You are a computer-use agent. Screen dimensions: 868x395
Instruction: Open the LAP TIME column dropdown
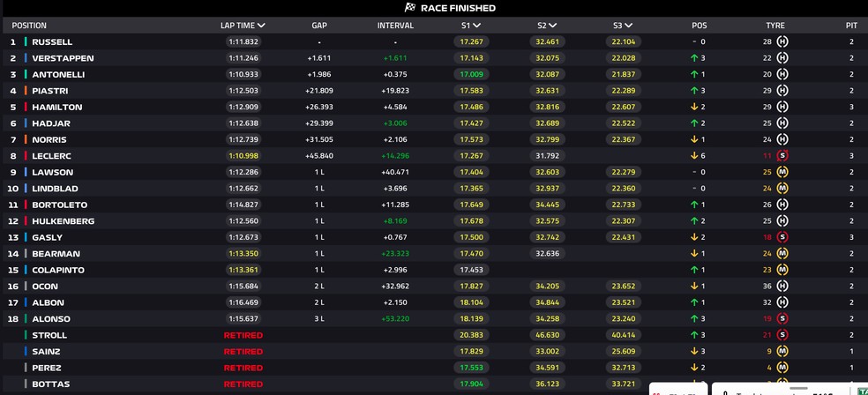[x=261, y=26]
